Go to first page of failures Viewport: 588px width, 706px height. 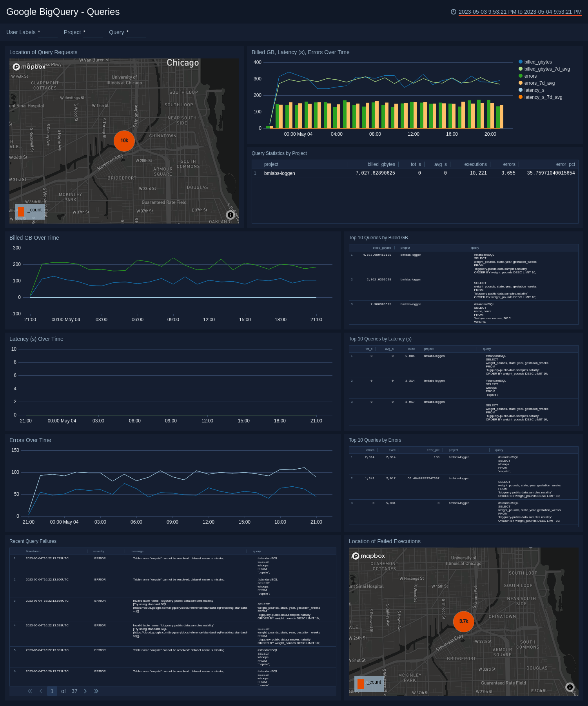(30, 691)
